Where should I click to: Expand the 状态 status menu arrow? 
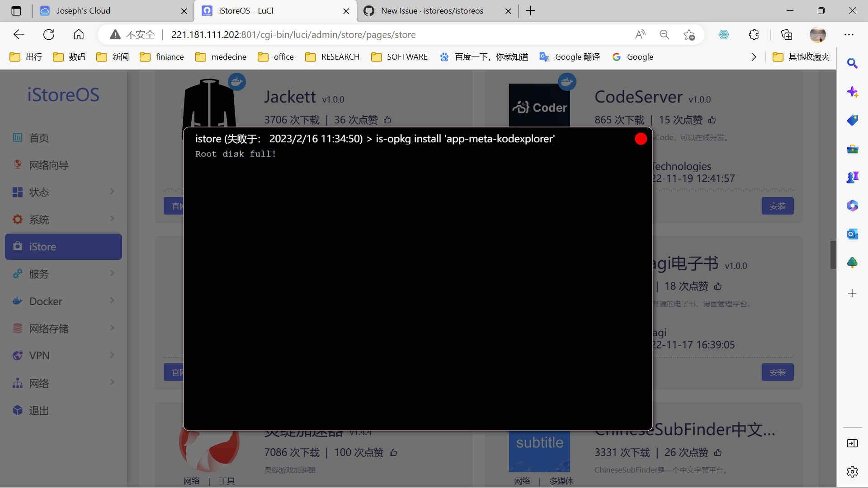point(112,192)
